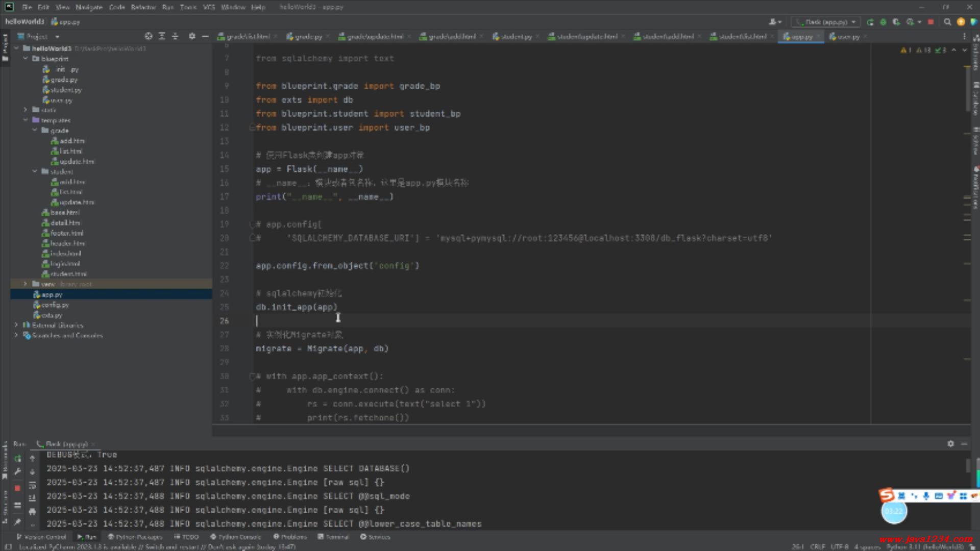Image resolution: width=980 pixels, height=551 pixels.
Task: Collapse the blueprint folder
Action: 25,59
